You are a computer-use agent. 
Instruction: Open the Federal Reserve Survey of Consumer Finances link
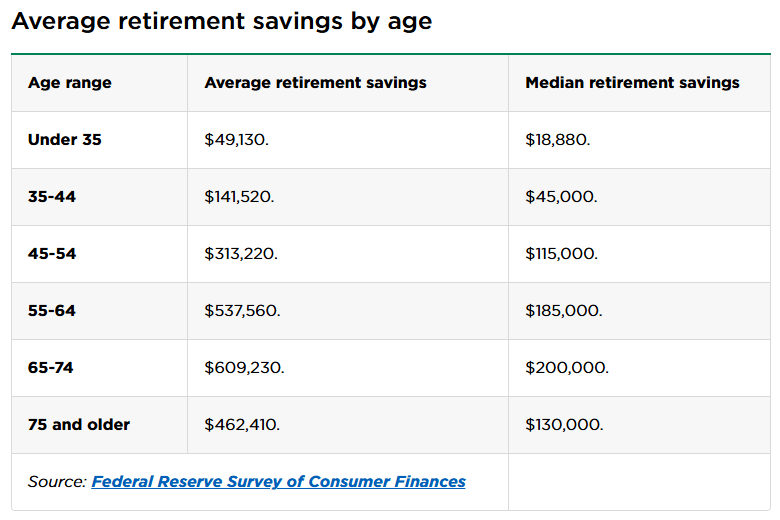pos(278,482)
